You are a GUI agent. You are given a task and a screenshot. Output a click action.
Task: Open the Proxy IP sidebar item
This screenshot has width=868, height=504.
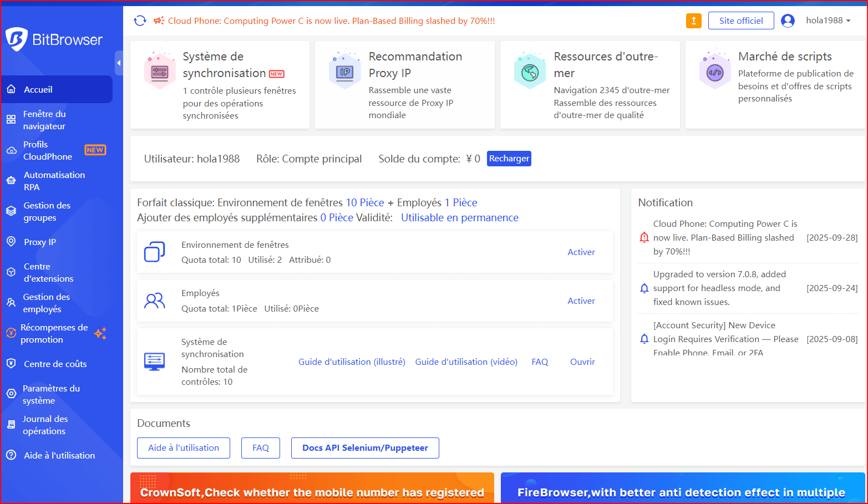click(x=40, y=242)
